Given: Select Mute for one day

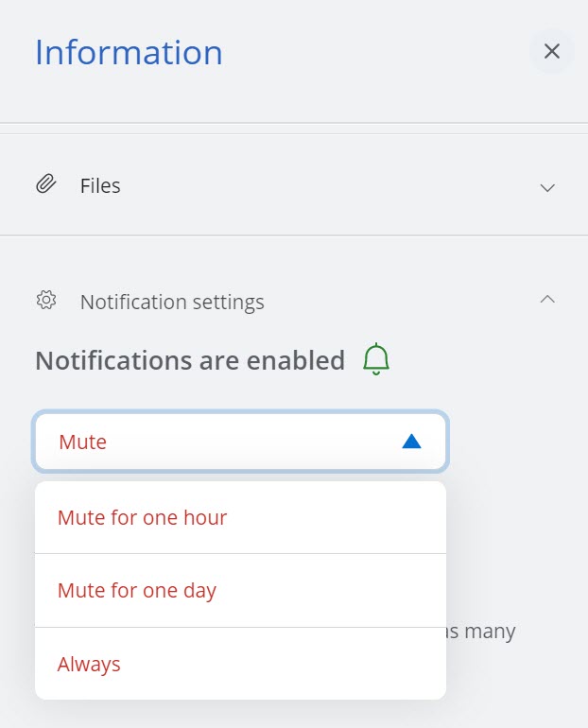Looking at the screenshot, I should coord(137,591).
